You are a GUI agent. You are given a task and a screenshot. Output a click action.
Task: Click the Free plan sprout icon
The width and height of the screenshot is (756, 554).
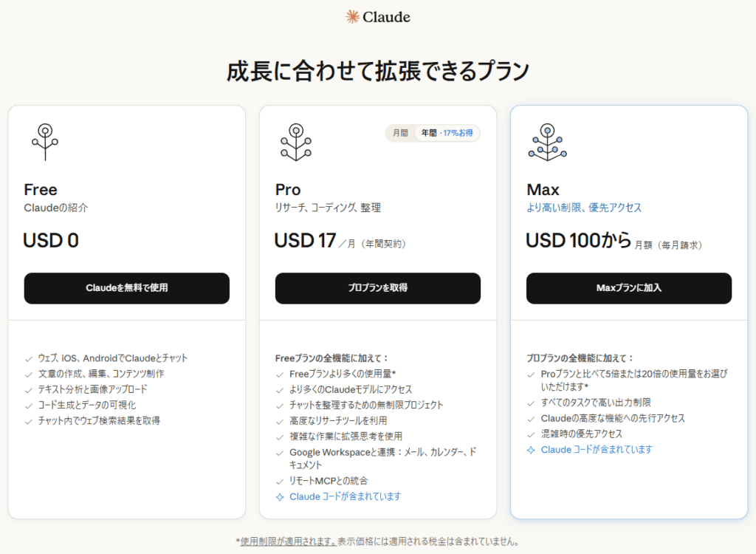coord(45,142)
